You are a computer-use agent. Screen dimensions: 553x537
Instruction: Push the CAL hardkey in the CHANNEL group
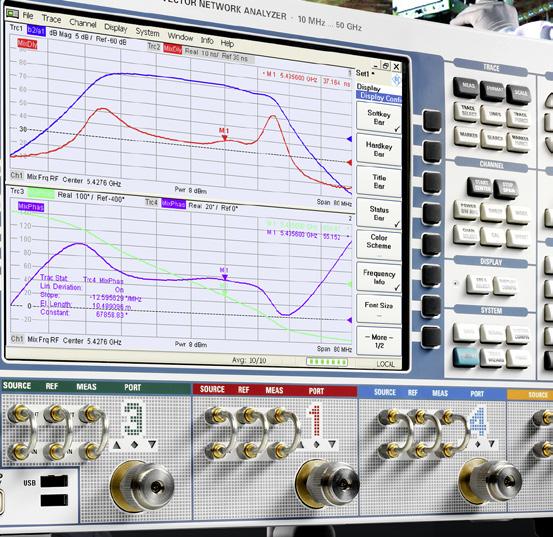click(x=493, y=236)
